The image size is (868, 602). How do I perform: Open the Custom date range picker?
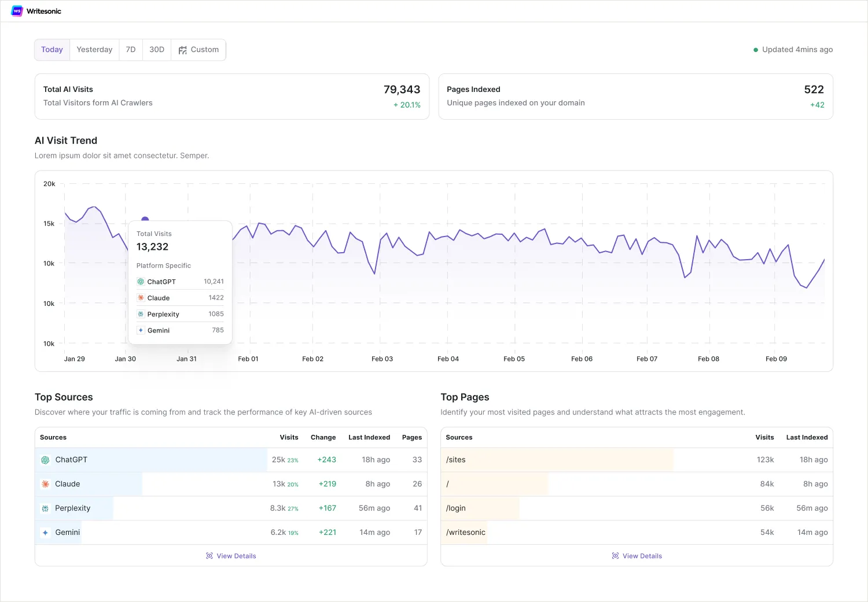(x=198, y=50)
